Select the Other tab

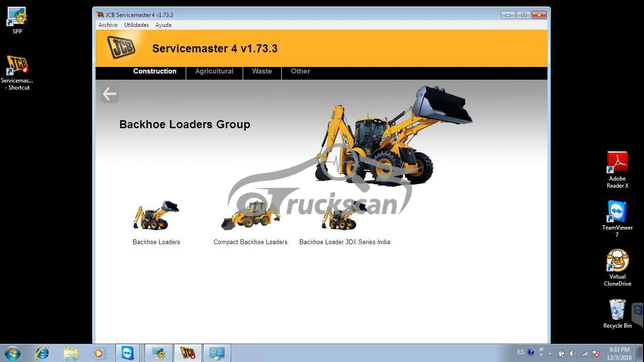coord(300,72)
